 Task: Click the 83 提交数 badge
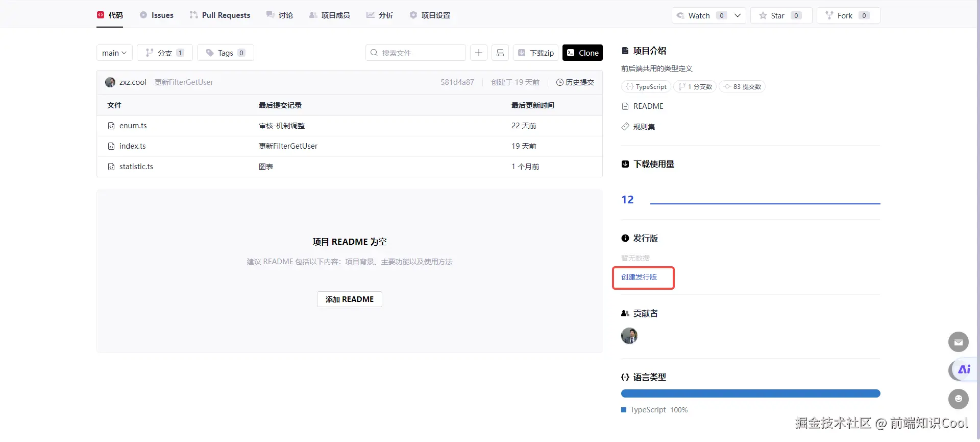(742, 86)
